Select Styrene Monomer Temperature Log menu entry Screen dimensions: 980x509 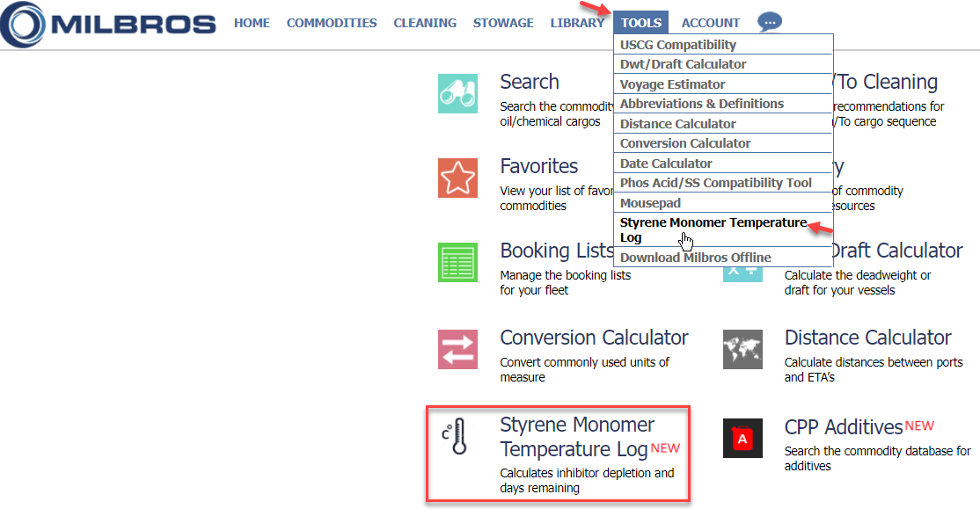[x=713, y=229]
